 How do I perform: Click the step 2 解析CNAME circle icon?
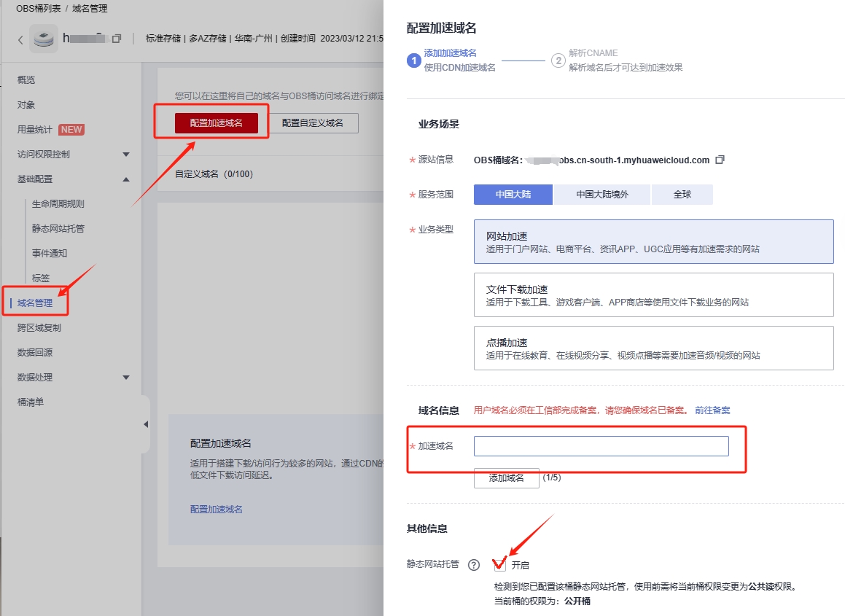click(x=558, y=61)
